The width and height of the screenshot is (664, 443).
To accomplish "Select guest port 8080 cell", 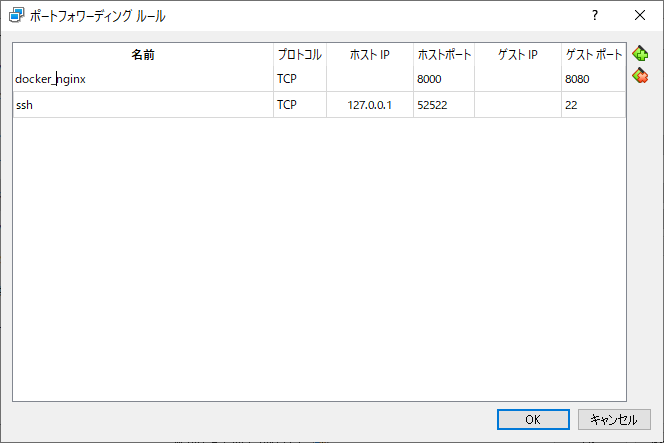I will coord(594,79).
